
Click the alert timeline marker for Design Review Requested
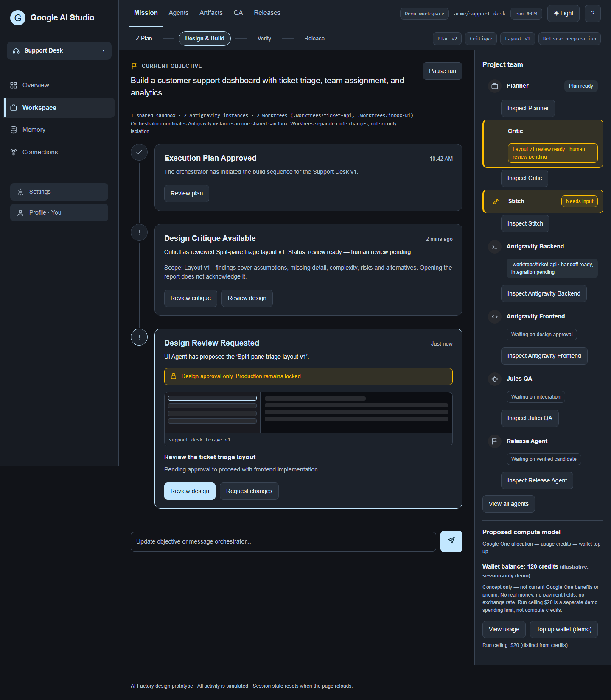pos(139,337)
